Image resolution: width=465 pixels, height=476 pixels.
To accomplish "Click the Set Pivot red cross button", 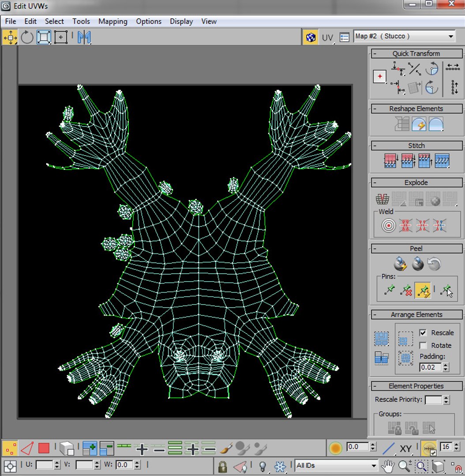I will (379, 77).
